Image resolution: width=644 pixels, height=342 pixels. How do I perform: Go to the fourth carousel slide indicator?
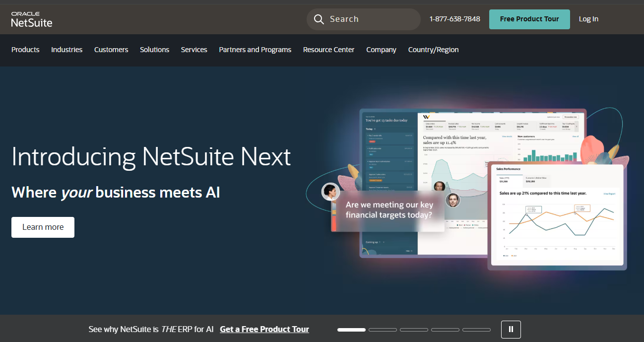coord(445,330)
